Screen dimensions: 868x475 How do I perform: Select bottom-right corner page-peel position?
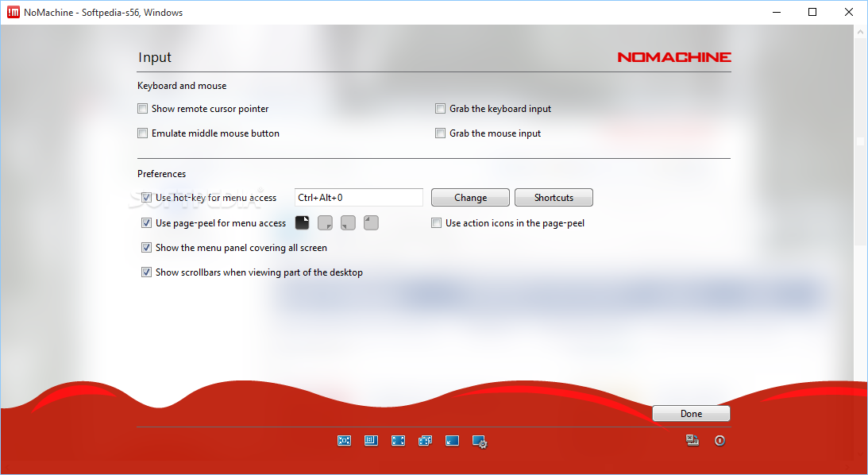[325, 222]
